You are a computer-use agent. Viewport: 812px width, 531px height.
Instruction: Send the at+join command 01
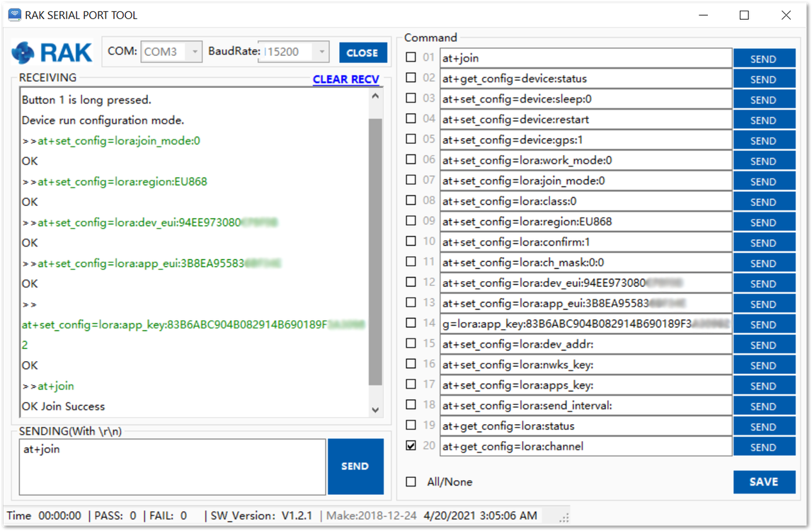pyautogui.click(x=764, y=59)
